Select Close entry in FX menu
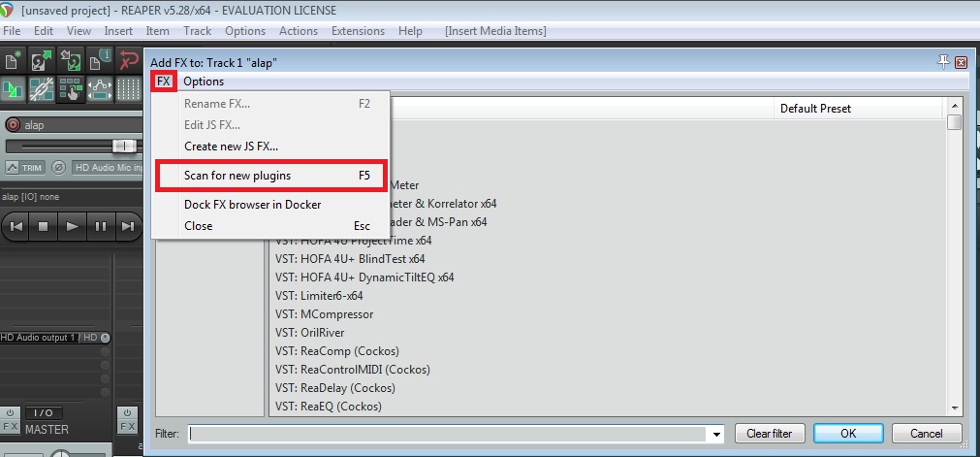This screenshot has height=457, width=980. tap(270, 226)
